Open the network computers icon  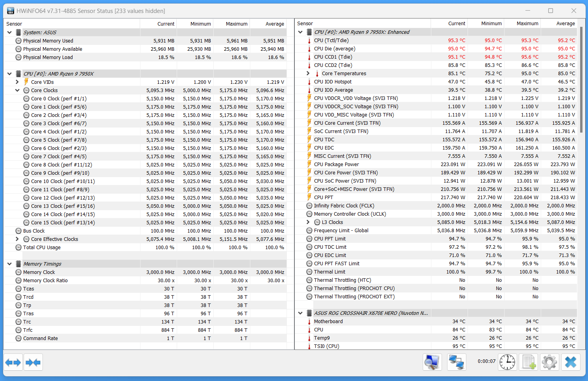[x=457, y=362]
